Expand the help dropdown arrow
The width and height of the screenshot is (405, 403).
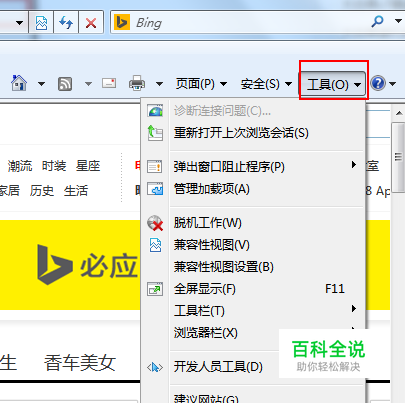(393, 84)
